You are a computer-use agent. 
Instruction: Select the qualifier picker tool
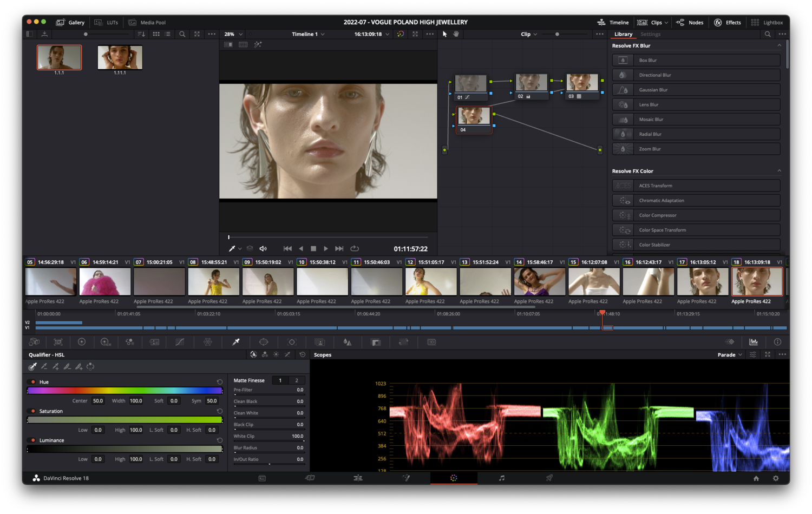click(32, 367)
